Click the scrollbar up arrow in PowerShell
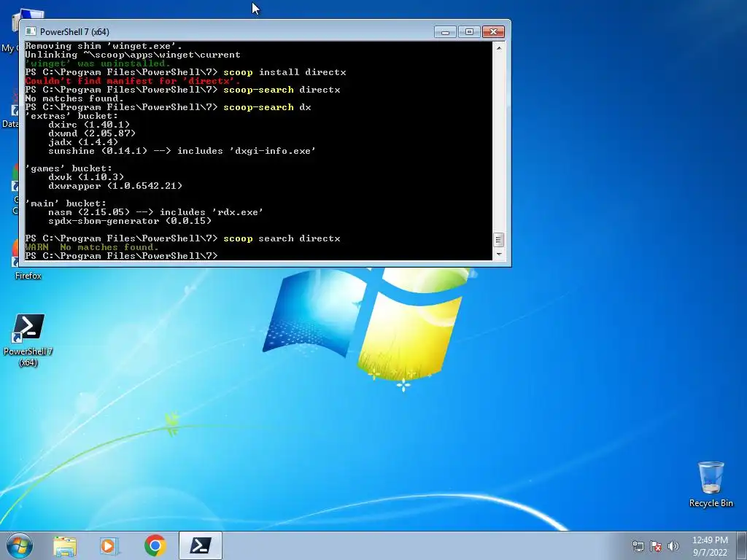Image resolution: width=747 pixels, height=560 pixels. (498, 47)
